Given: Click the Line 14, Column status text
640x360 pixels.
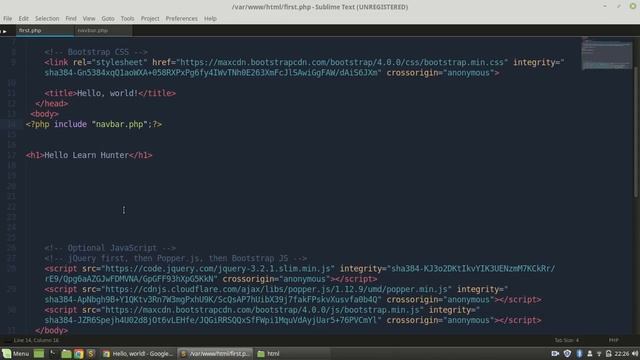Looking at the screenshot, I should (x=36, y=340).
